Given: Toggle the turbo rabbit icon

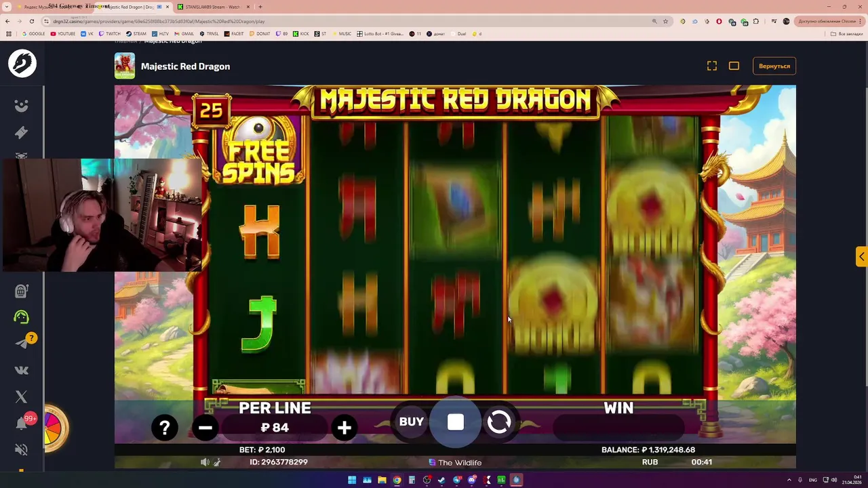Looking at the screenshot, I should [217, 462].
